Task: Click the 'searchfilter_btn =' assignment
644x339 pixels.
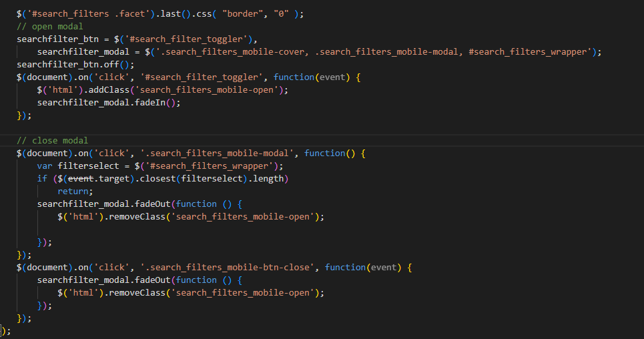Action: (x=63, y=39)
